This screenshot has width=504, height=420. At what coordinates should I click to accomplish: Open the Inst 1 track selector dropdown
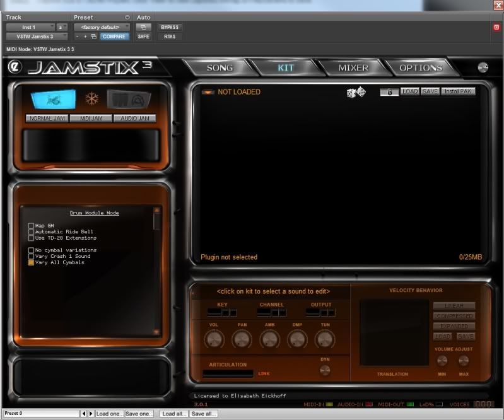30,27
